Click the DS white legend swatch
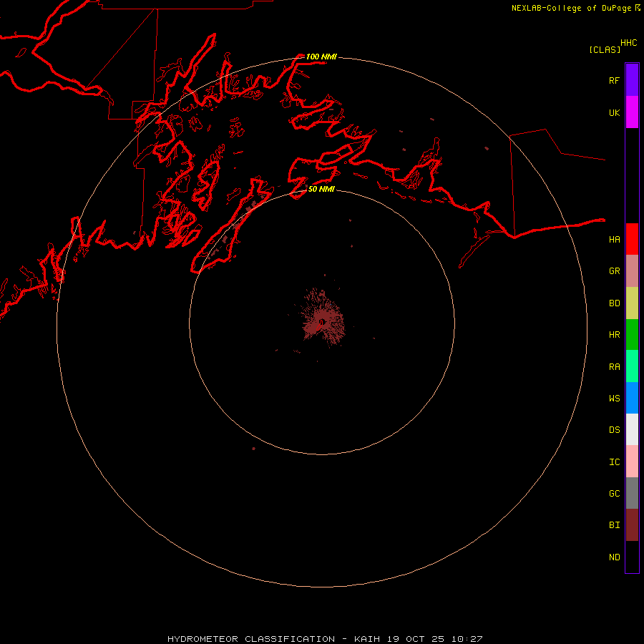 click(x=632, y=429)
